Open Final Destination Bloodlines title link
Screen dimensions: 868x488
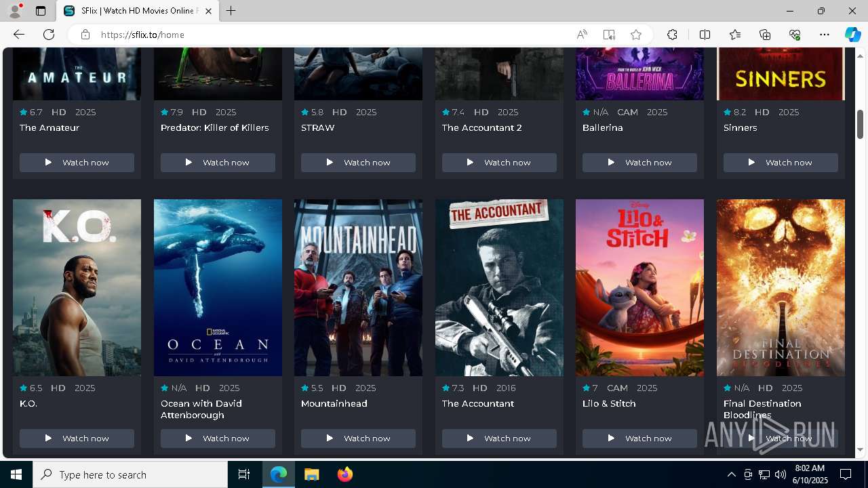[x=762, y=409]
